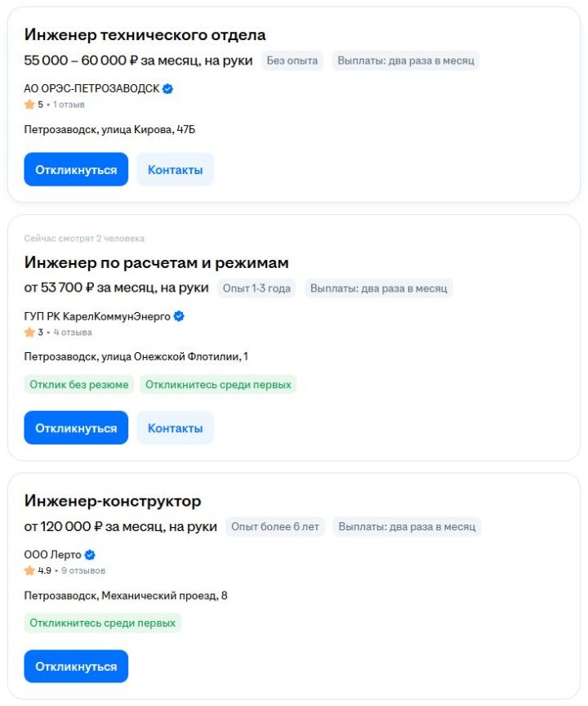
Task: Click Откликнуться for Инженер по расчетам и режимам
Action: [76, 427]
